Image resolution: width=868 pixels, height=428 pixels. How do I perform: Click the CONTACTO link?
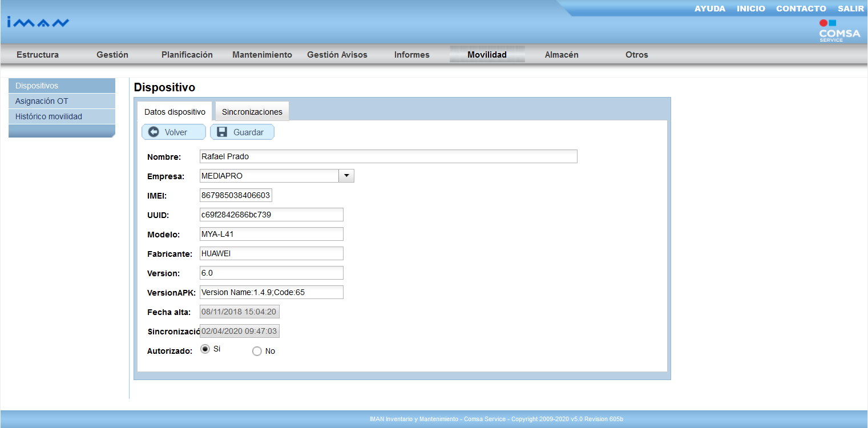coord(801,9)
